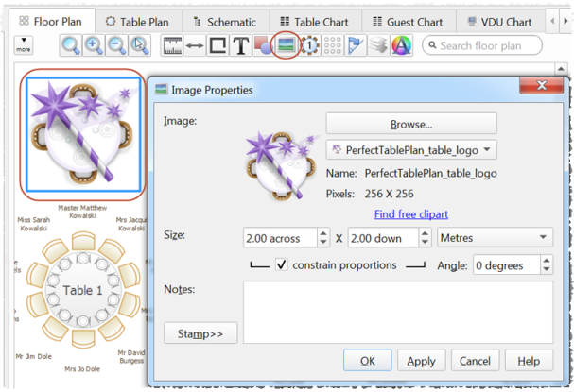The image size is (574, 392).
Task: Open the Schematic tab
Action: [x=225, y=22]
